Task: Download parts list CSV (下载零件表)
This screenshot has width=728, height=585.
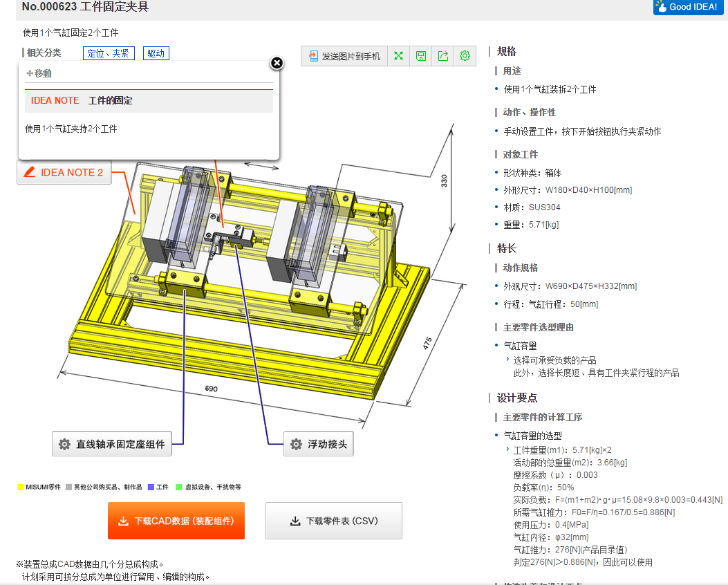Action: [x=334, y=521]
